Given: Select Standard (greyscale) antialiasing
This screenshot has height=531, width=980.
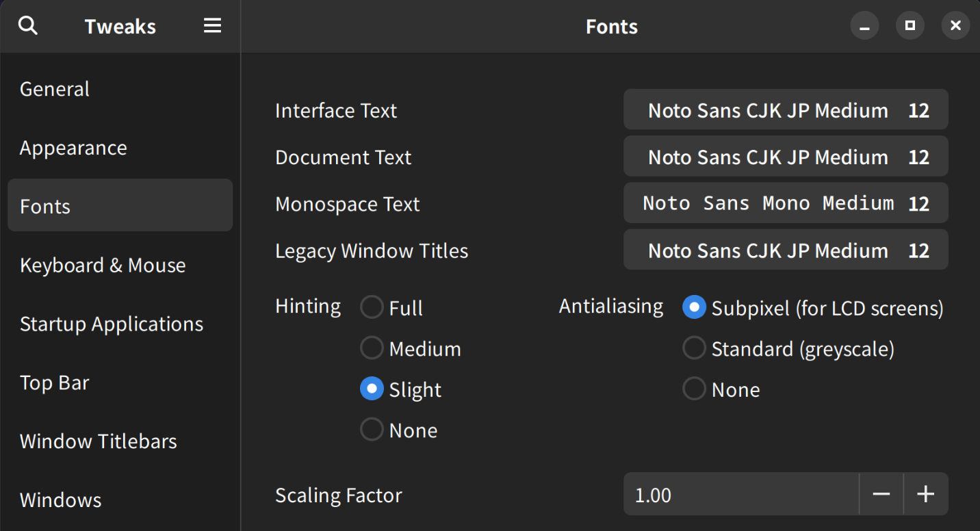Looking at the screenshot, I should [x=788, y=349].
